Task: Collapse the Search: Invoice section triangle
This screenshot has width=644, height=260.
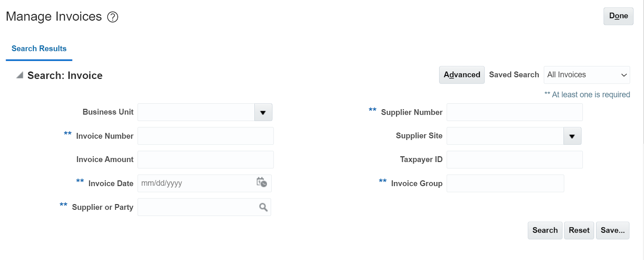Action: point(19,75)
